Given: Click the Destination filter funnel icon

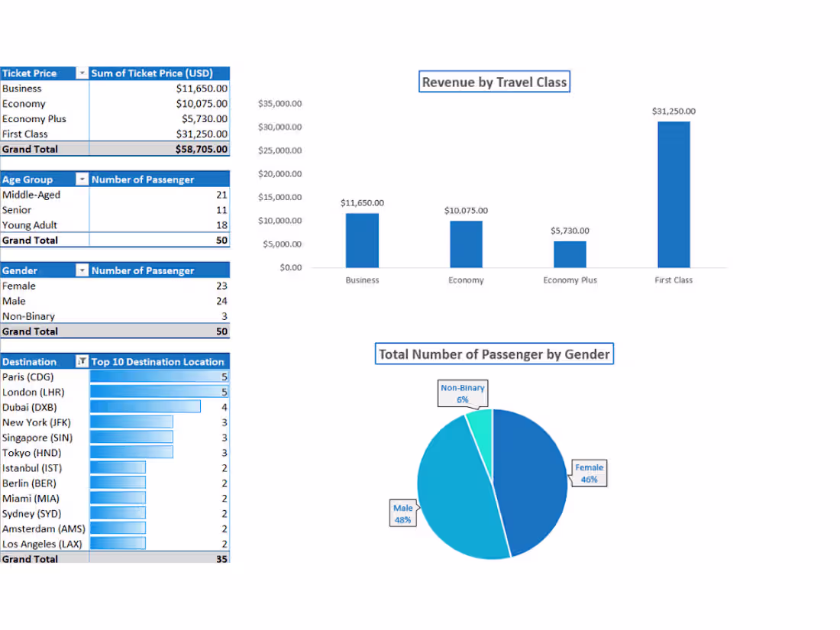Looking at the screenshot, I should (82, 361).
